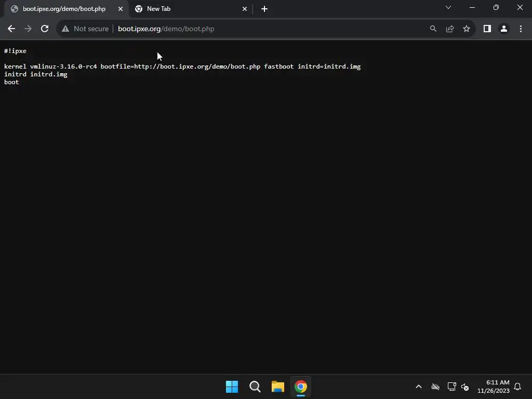
Task: Open the Chrome profile avatar menu
Action: [504, 29]
